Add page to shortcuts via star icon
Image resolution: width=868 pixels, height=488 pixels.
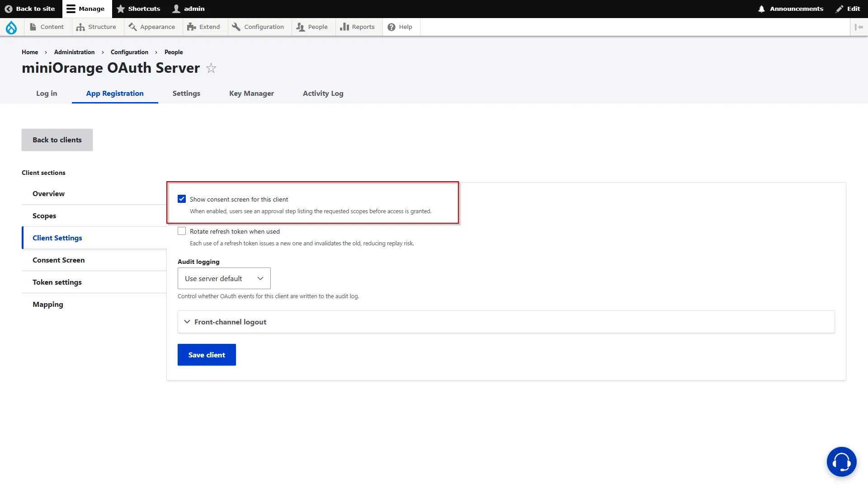click(x=211, y=68)
